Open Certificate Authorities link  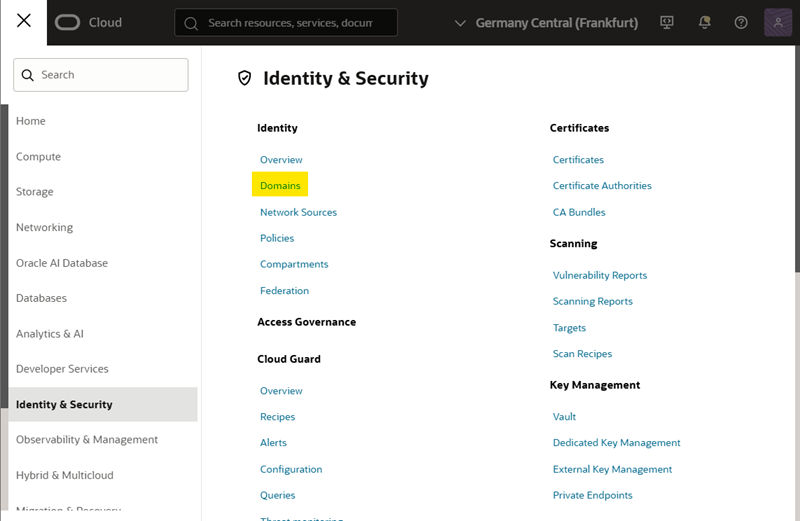602,186
